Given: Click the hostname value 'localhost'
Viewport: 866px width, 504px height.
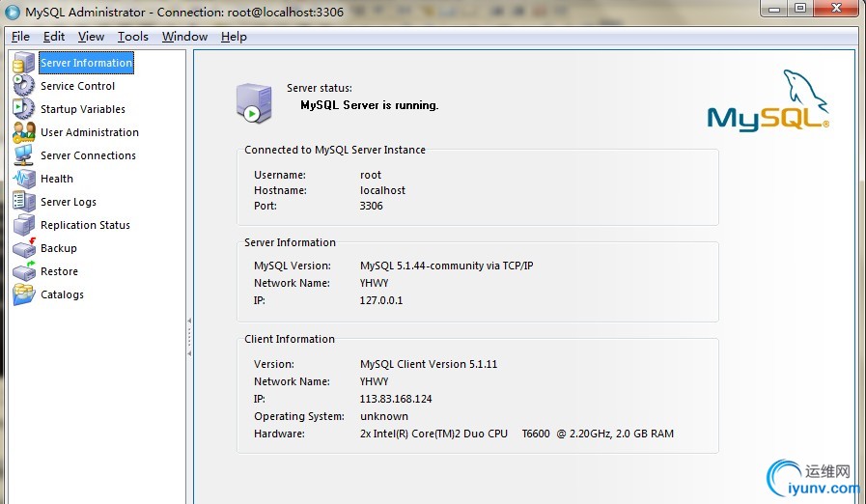Looking at the screenshot, I should coord(382,190).
